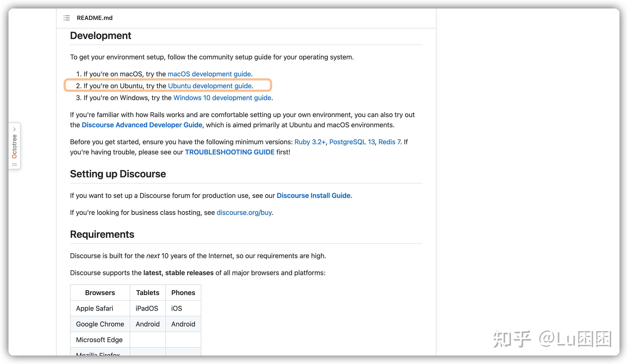The width and height of the screenshot is (628, 364).
Task: Click the Requirements section heading
Action: pos(102,235)
